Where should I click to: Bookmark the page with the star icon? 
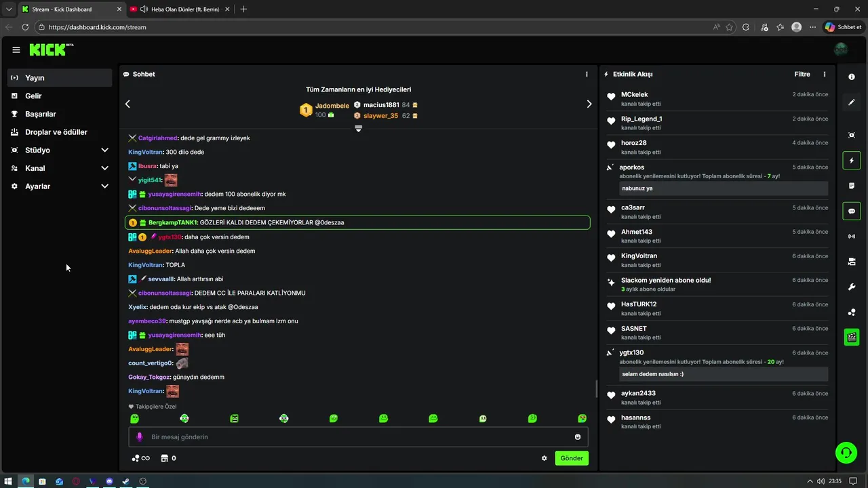[729, 27]
